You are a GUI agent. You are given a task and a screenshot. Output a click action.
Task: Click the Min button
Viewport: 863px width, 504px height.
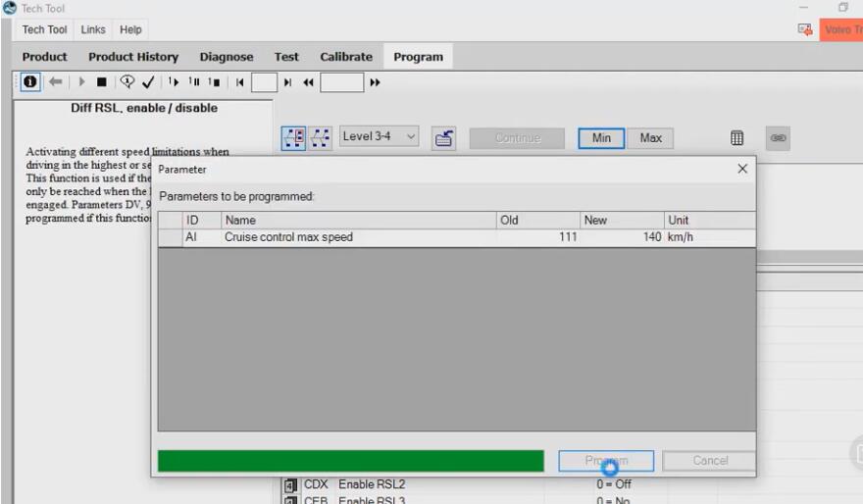click(601, 138)
